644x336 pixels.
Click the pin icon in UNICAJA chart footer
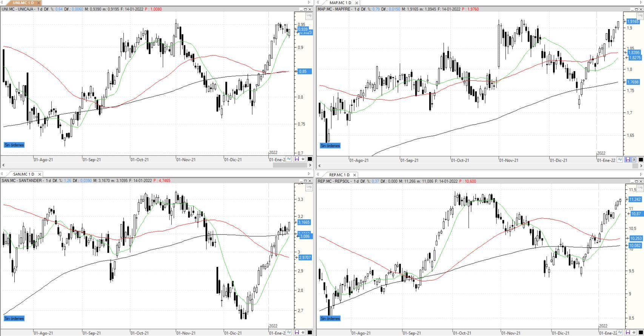[303, 159]
